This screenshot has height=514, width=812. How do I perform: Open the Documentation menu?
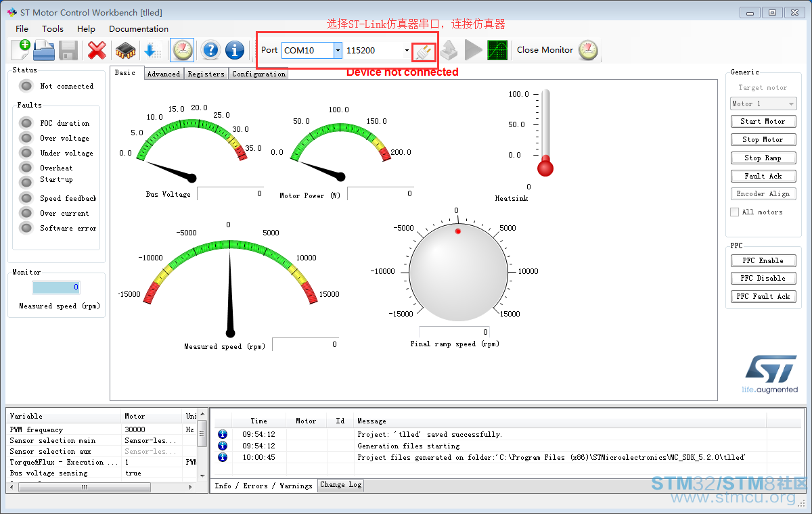coord(139,28)
